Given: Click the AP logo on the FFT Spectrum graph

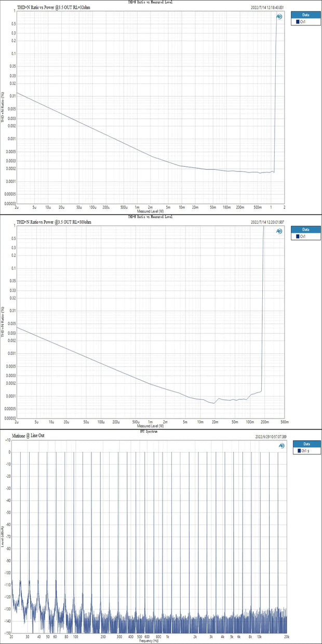Looking at the screenshot, I should point(281,445).
